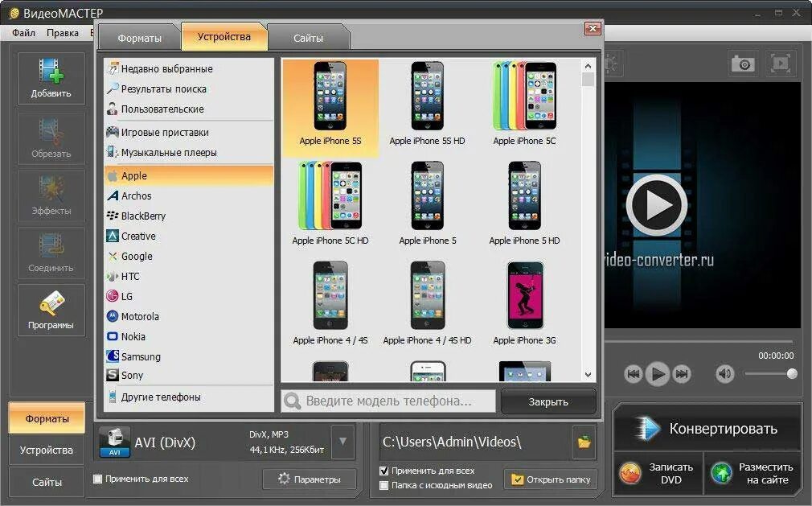Close the devices dialog with Закрыть

[548, 401]
